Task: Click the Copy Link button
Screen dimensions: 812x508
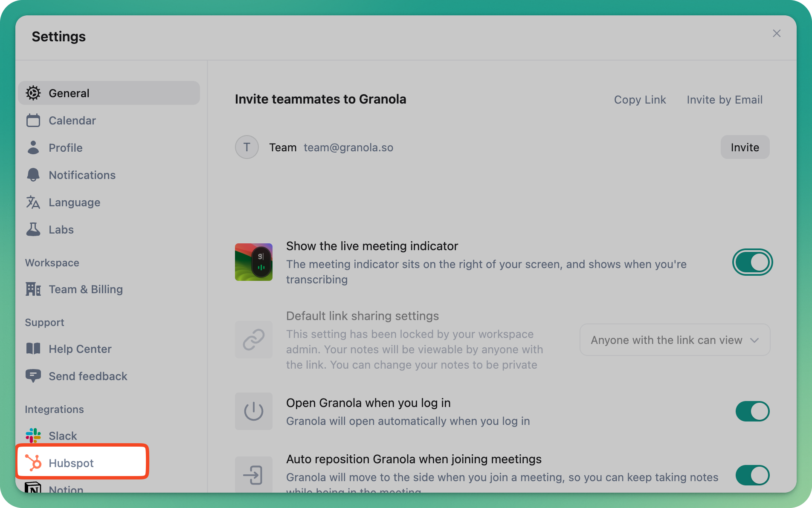Action: pos(640,99)
